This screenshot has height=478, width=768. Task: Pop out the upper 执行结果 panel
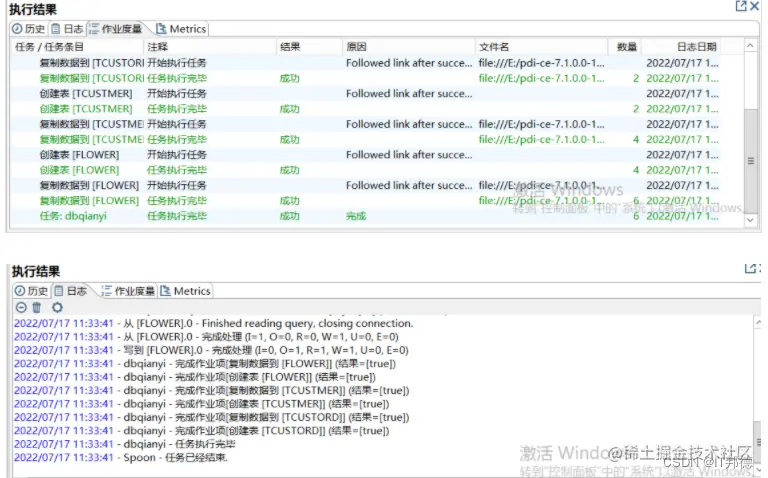point(741,6)
